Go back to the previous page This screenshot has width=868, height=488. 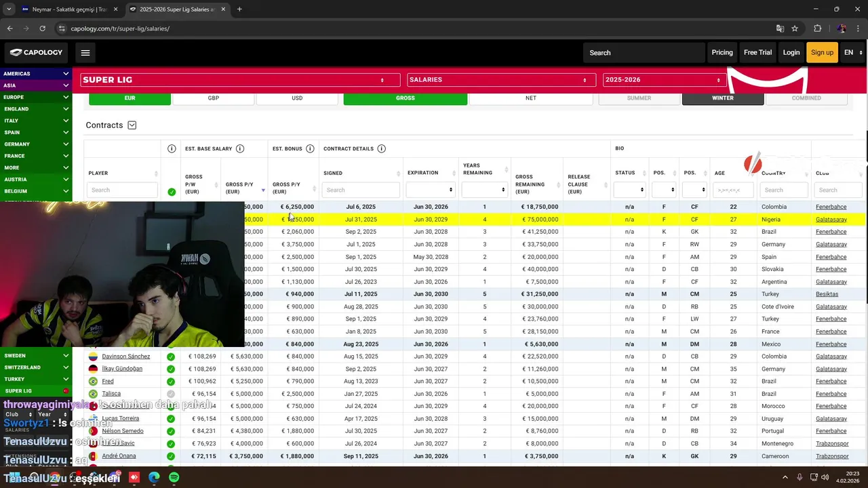(x=9, y=28)
